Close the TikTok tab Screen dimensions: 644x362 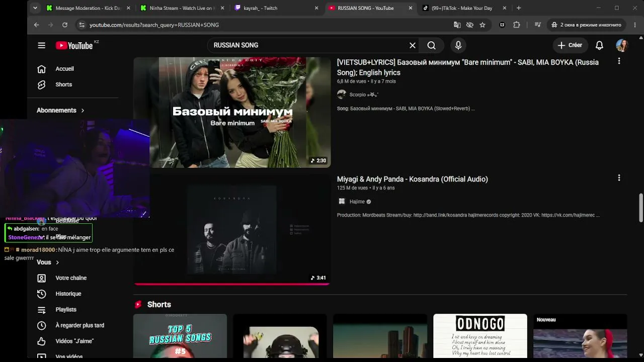505,8
